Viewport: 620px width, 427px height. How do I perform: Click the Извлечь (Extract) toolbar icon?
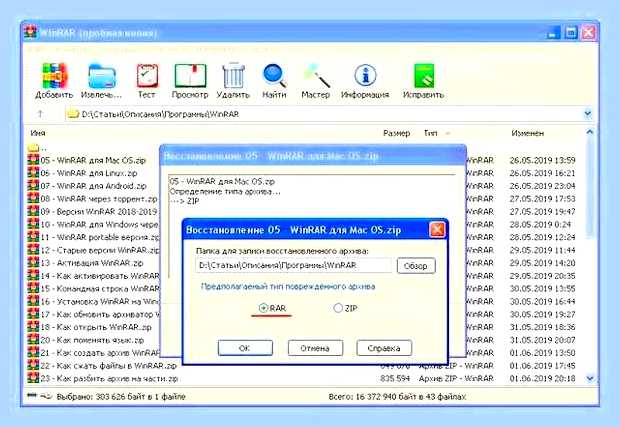[x=102, y=76]
